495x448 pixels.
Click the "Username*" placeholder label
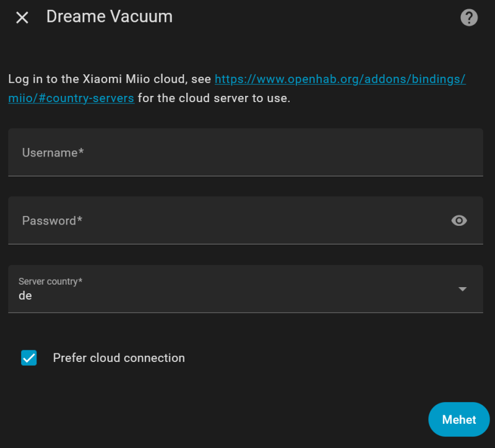[x=53, y=152]
